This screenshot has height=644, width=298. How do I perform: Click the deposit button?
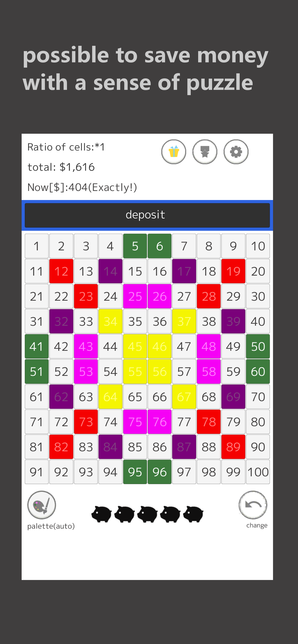tap(147, 215)
